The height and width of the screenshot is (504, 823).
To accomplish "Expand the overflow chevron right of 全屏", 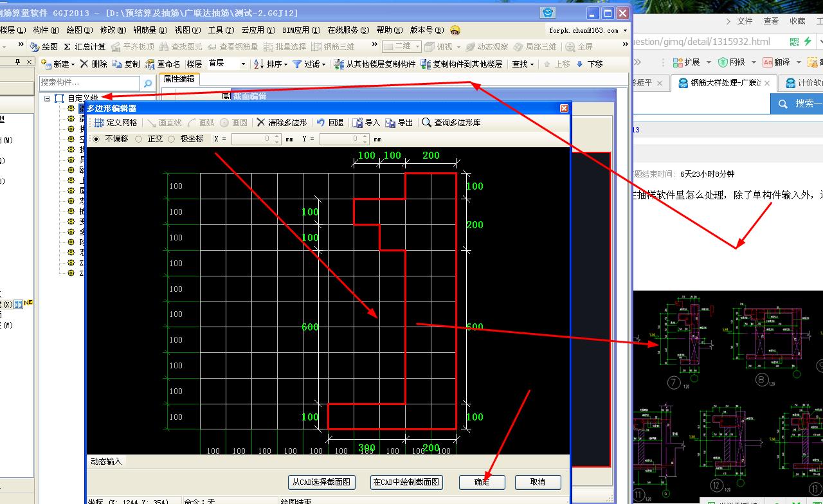I will pos(625,44).
